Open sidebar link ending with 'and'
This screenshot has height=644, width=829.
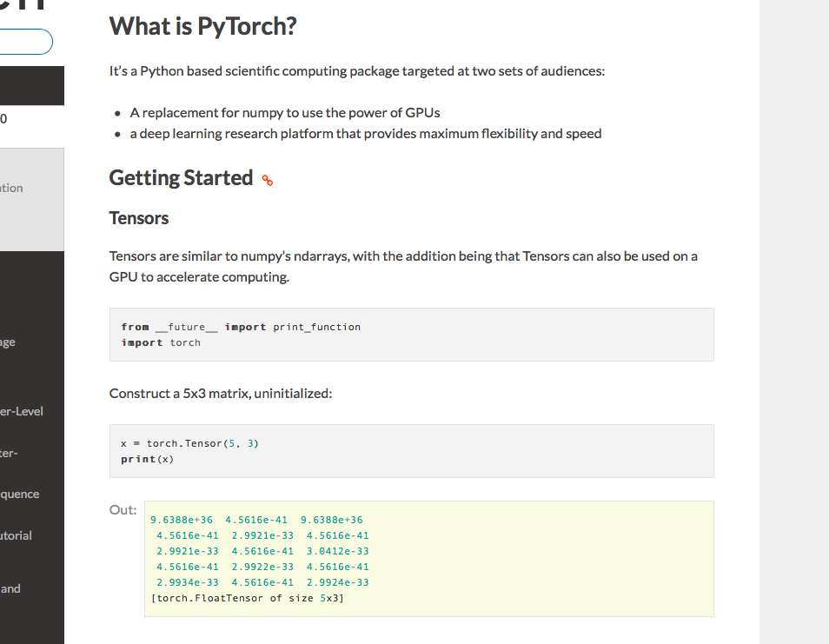pos(10,588)
